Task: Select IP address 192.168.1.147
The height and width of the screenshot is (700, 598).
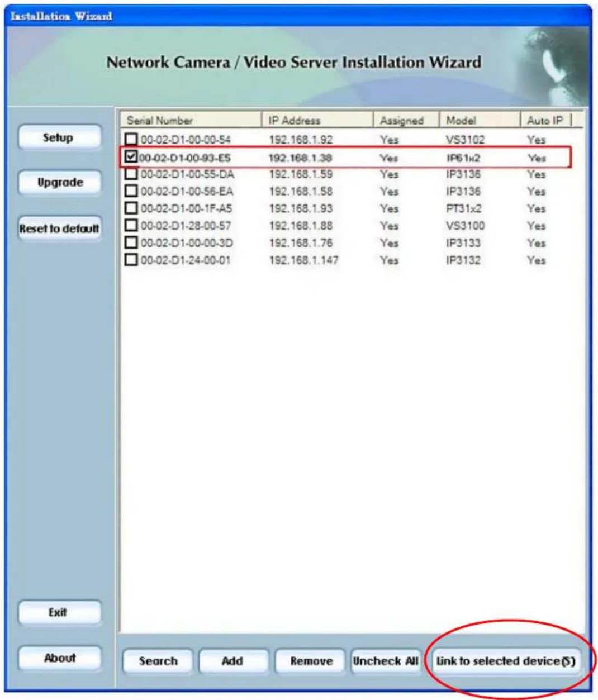Action: coord(303,260)
